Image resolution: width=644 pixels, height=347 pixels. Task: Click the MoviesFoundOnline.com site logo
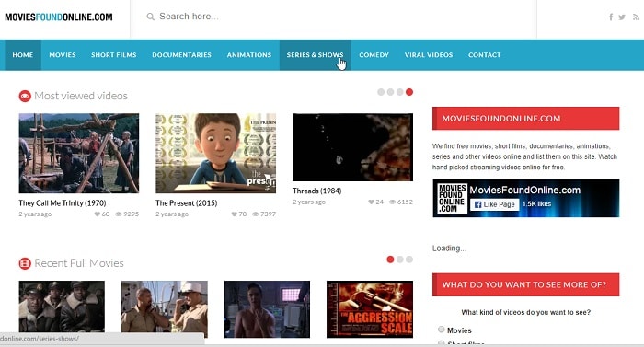(59, 17)
